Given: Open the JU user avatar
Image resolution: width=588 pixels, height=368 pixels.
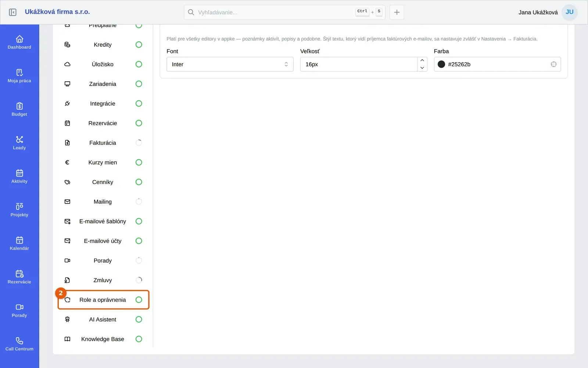Looking at the screenshot, I should (x=570, y=12).
